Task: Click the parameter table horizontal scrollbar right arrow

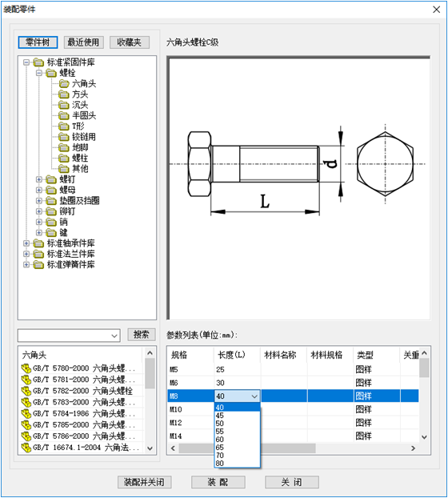Action: 413,448
